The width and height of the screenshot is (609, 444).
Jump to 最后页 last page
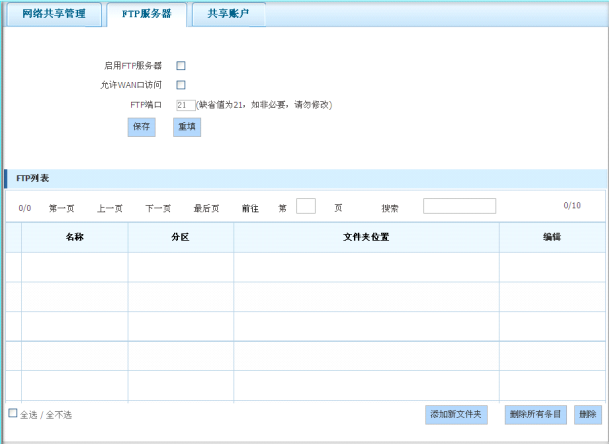click(206, 208)
